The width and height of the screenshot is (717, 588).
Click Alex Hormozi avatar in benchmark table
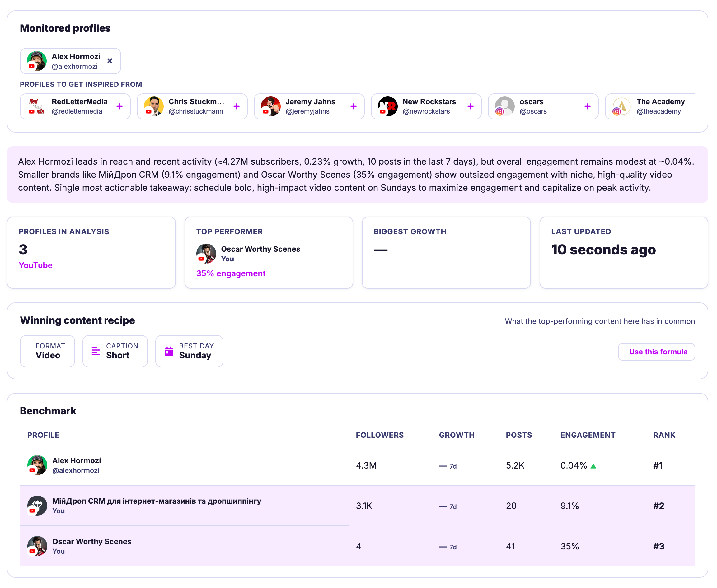click(x=37, y=465)
